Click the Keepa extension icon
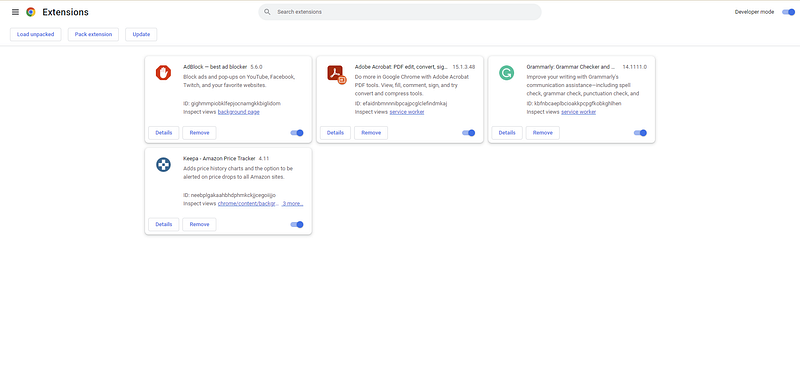The image size is (800, 384). 163,164
